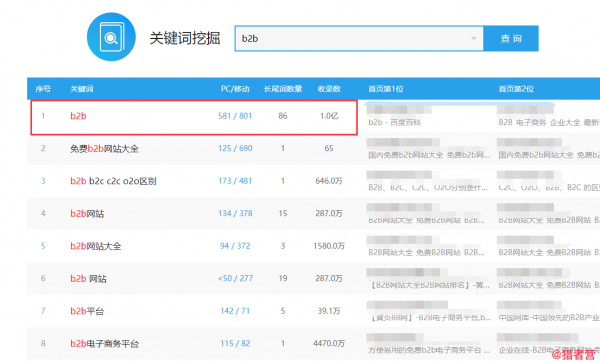This screenshot has width=600, height=363.
Task: Click the 125 / 690 index value
Action: tap(235, 148)
